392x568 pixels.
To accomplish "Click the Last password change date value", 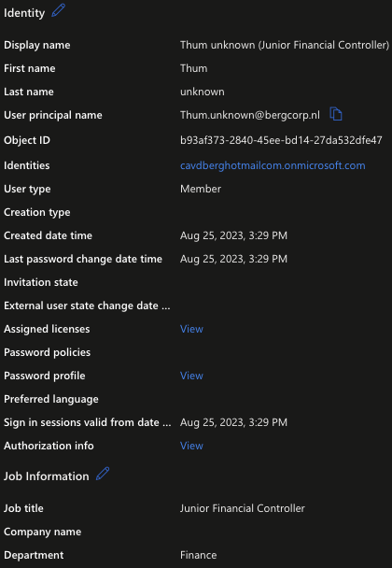I will 234,259.
